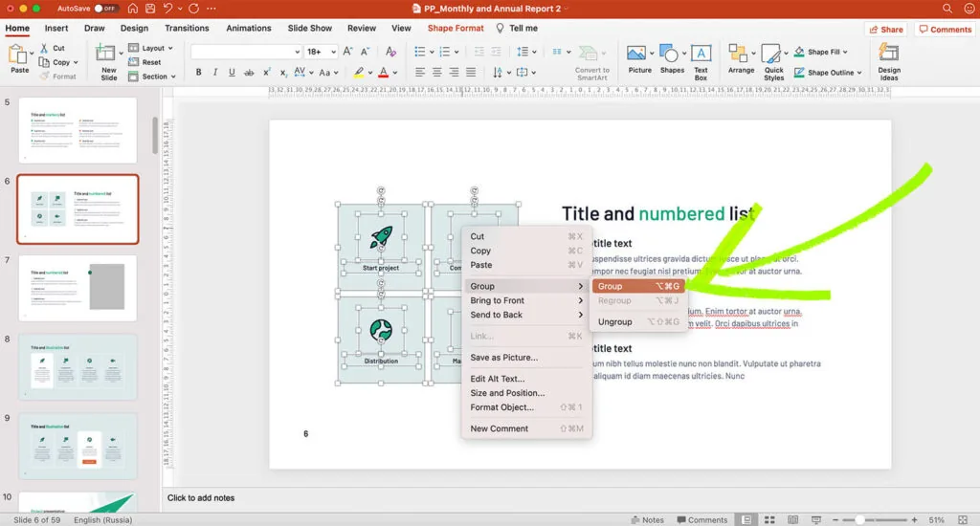Click the Comments button at top right
The height and width of the screenshot is (526, 980).
[945, 30]
